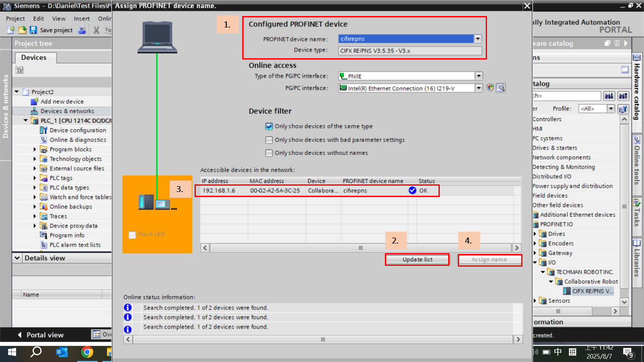Close the Assign PROFINET device name dialog
This screenshot has height=362, width=644.
[x=527, y=5]
